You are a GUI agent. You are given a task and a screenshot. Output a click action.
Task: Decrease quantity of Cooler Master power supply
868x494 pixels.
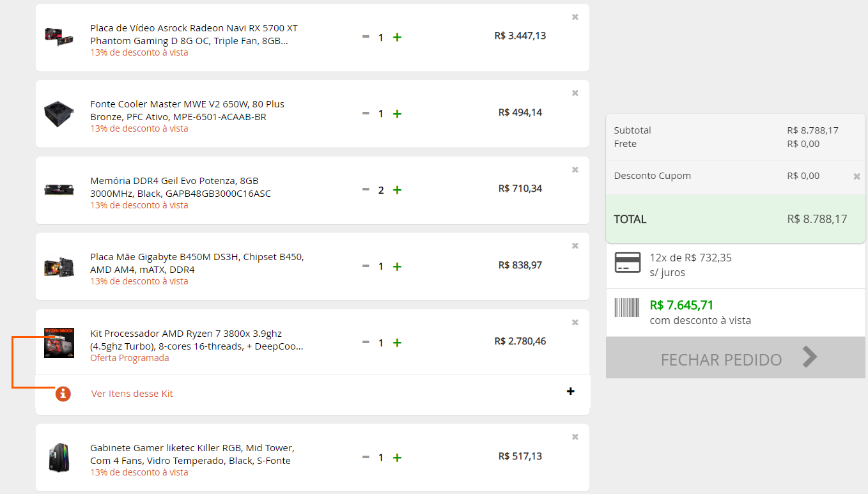click(x=366, y=113)
